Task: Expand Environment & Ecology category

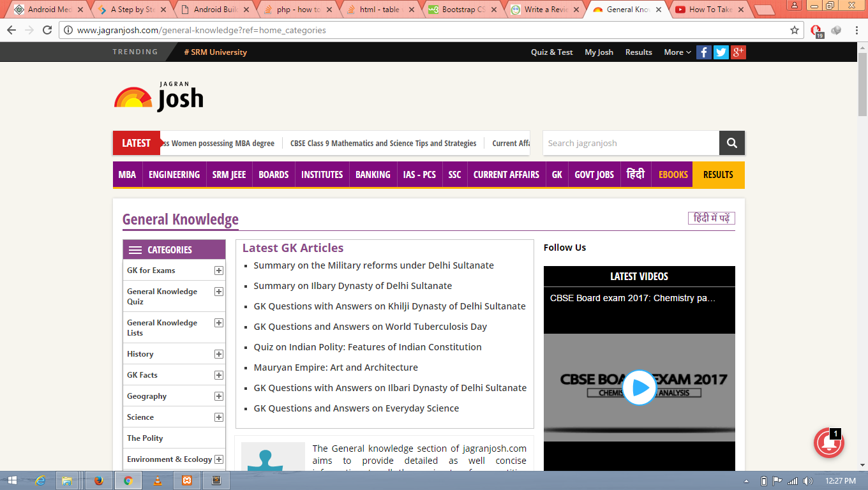Action: 219,459
